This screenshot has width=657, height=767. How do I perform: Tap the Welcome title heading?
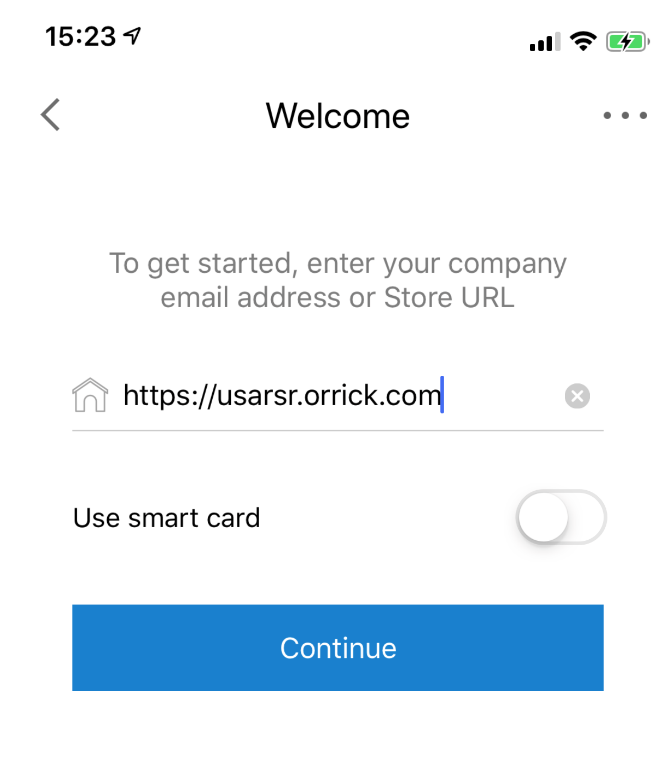pyautogui.click(x=338, y=116)
